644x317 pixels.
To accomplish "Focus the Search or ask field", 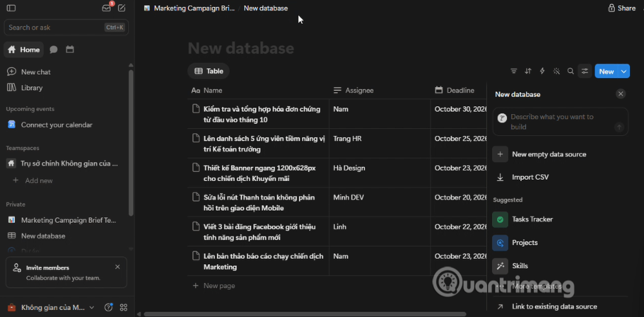I will (66, 28).
